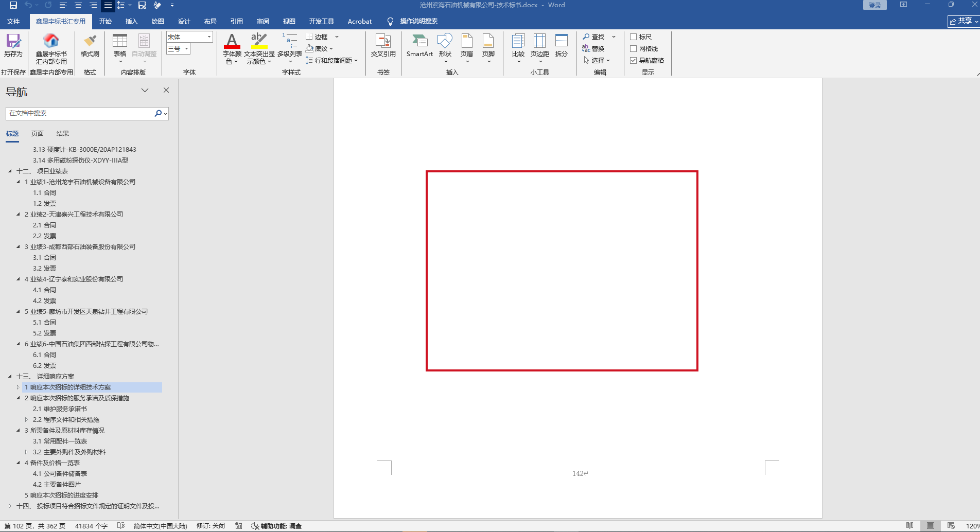Open the 选择 select menu
Screen dimensions: 980x532
(x=597, y=60)
